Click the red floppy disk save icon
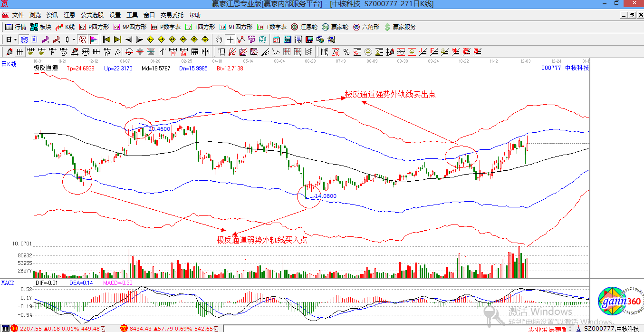 pyautogui.click(x=309, y=39)
